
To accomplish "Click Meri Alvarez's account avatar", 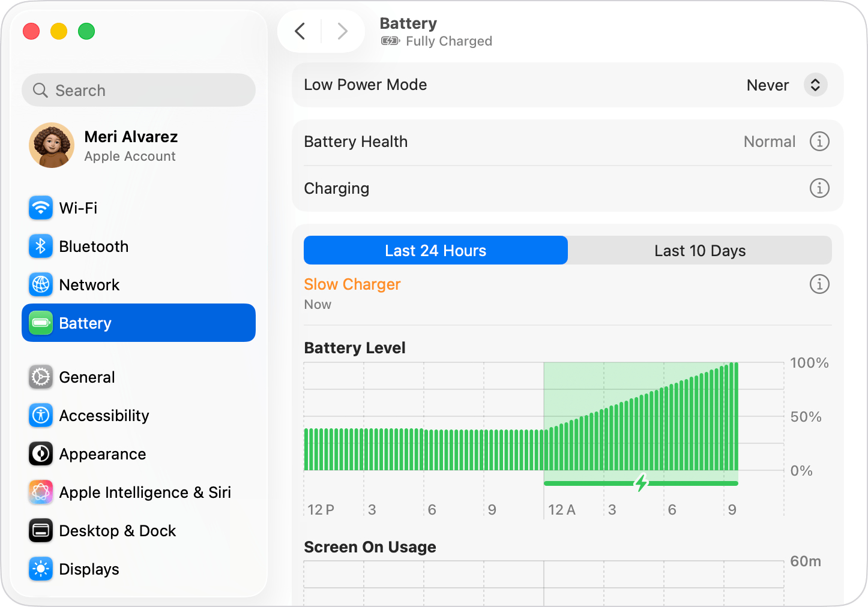I will click(51, 145).
